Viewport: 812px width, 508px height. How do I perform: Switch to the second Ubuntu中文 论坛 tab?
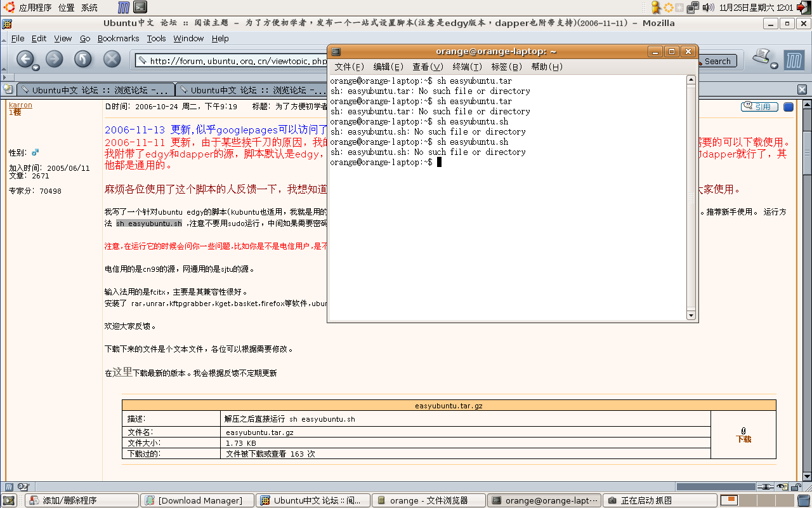coord(251,90)
